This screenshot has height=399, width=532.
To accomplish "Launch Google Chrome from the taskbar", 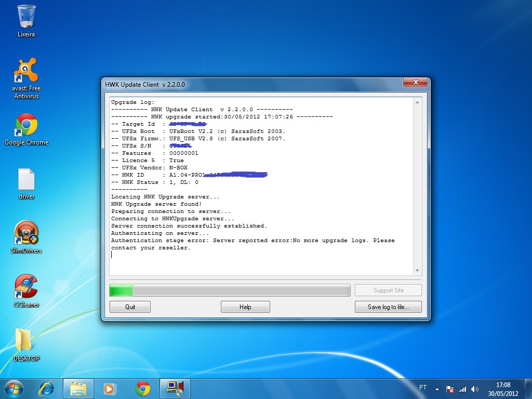I will tap(143, 389).
